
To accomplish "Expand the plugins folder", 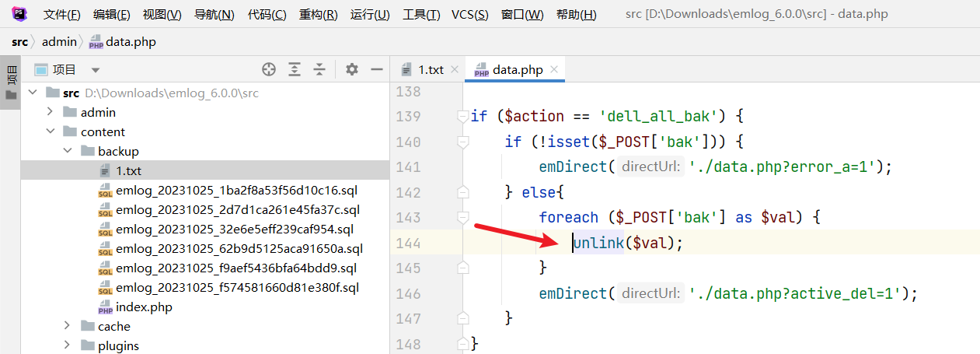I will 67,345.
